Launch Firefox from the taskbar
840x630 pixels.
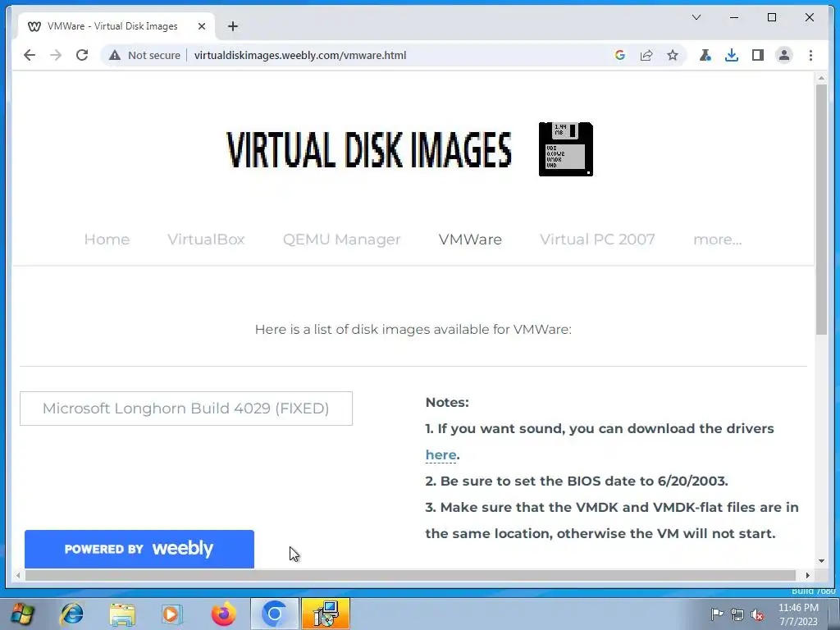[223, 614]
